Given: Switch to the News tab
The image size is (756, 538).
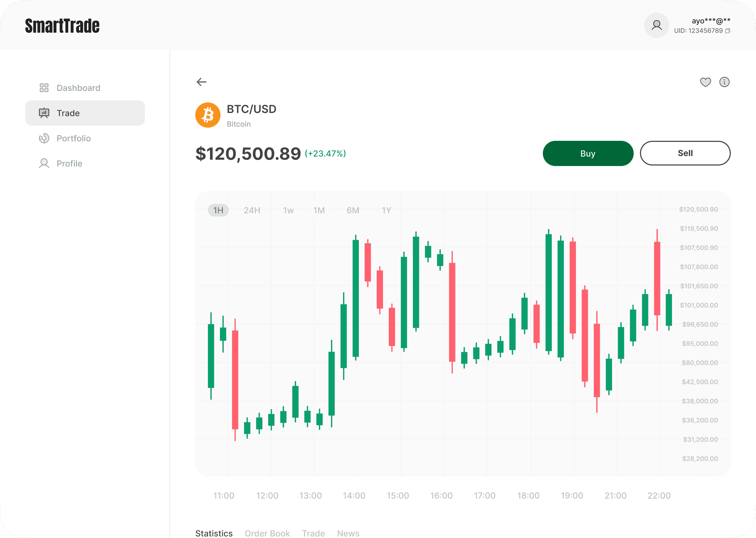Looking at the screenshot, I should point(348,533).
